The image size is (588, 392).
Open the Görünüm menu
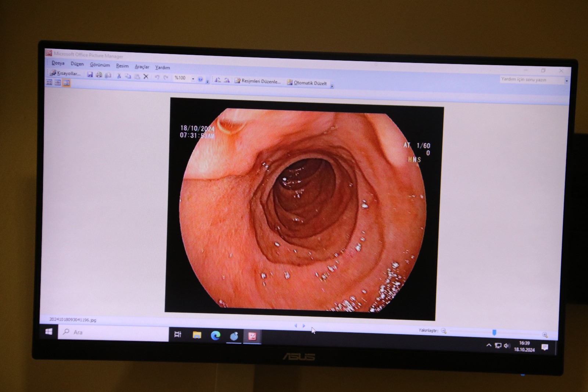click(100, 65)
